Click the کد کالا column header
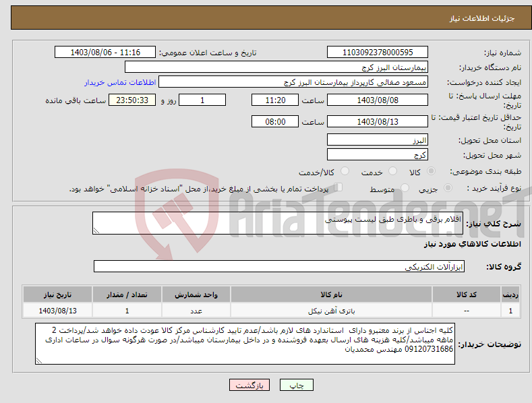This screenshot has height=403, width=532. pos(467,294)
